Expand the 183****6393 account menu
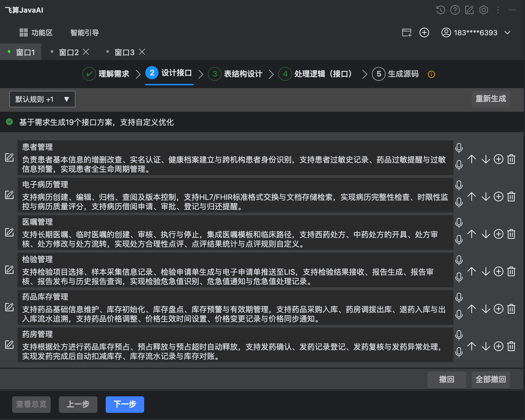525x420 pixels. 476,33
